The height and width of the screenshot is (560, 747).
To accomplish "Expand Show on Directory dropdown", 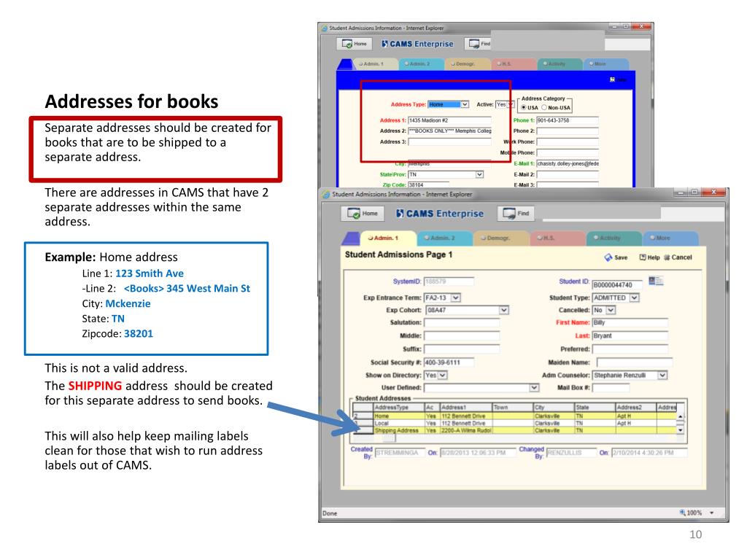I will point(443,376).
